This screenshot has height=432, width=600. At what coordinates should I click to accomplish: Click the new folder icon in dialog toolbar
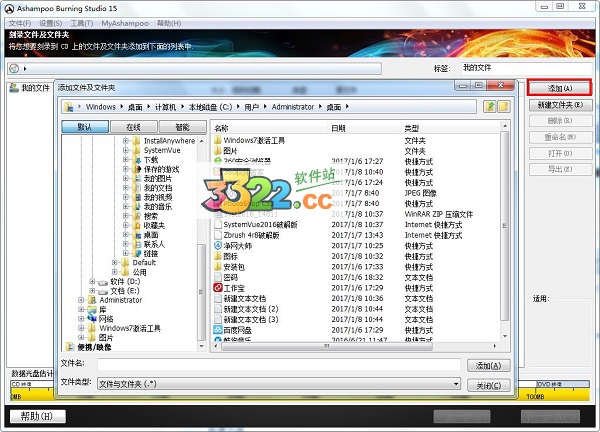coord(504,106)
